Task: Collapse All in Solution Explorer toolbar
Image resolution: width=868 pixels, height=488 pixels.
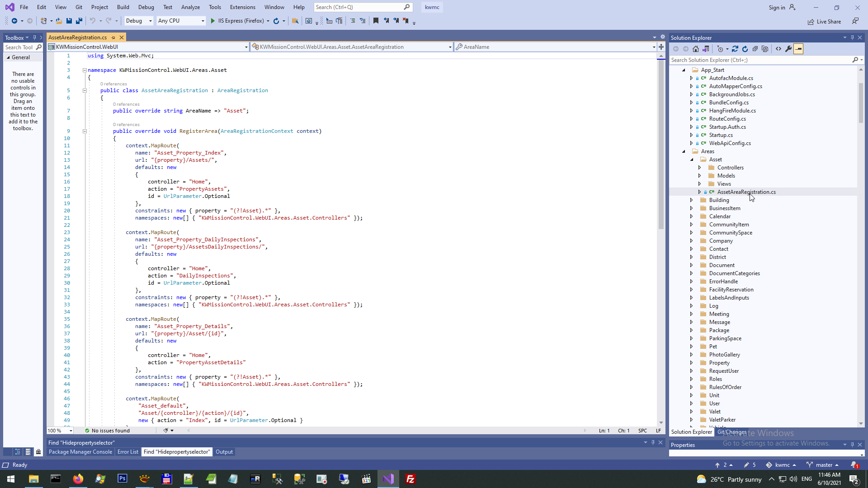Action: click(755, 49)
